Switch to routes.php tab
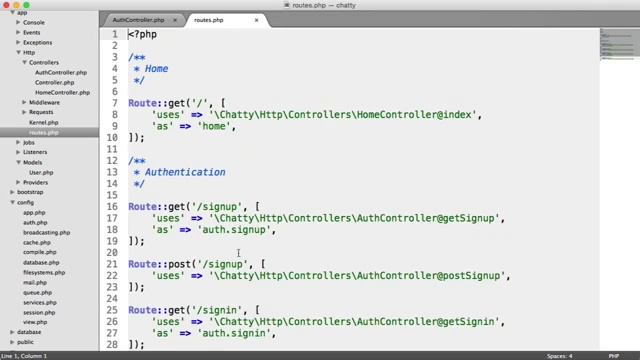640x360 pixels. 209,20
